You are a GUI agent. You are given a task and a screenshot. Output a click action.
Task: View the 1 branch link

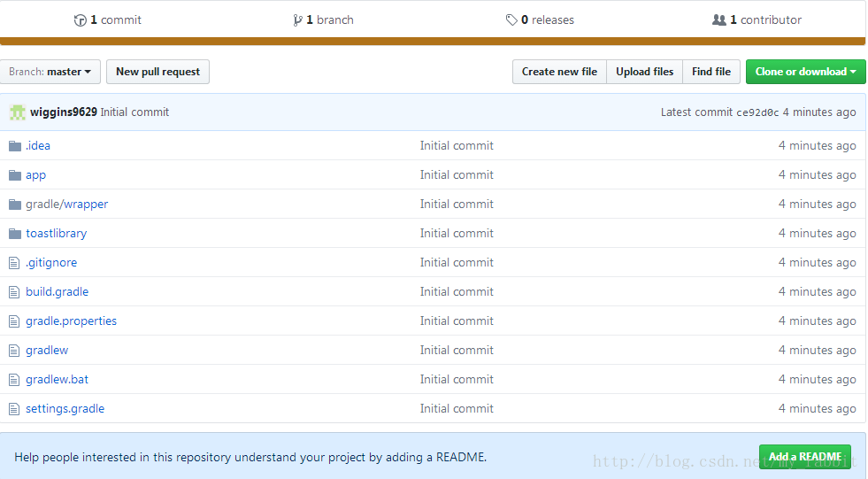323,20
